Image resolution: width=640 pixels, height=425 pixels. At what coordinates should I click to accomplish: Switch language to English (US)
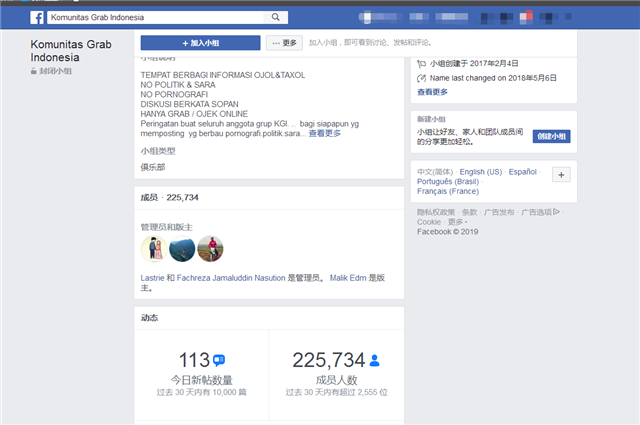click(x=481, y=172)
